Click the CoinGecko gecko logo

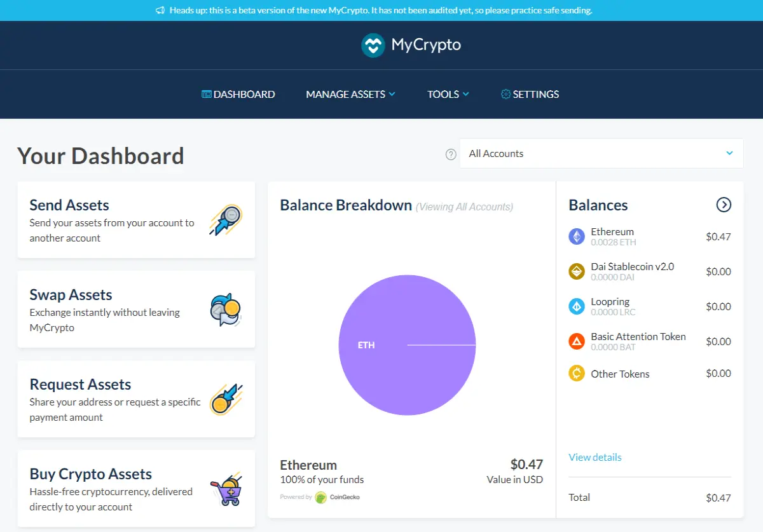pos(320,497)
